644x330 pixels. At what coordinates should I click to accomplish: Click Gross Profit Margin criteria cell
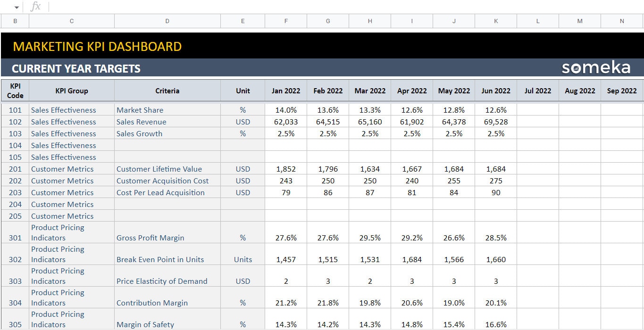pos(167,232)
